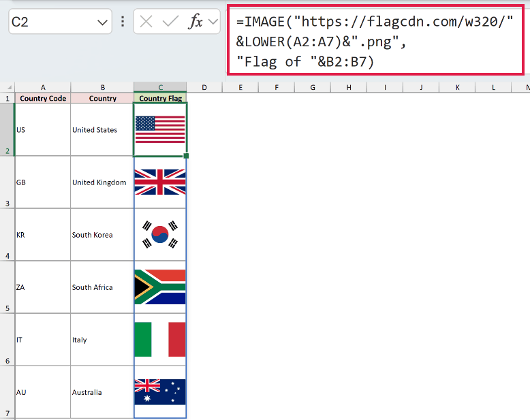Select column A header
530x420 pixels.
coord(43,87)
